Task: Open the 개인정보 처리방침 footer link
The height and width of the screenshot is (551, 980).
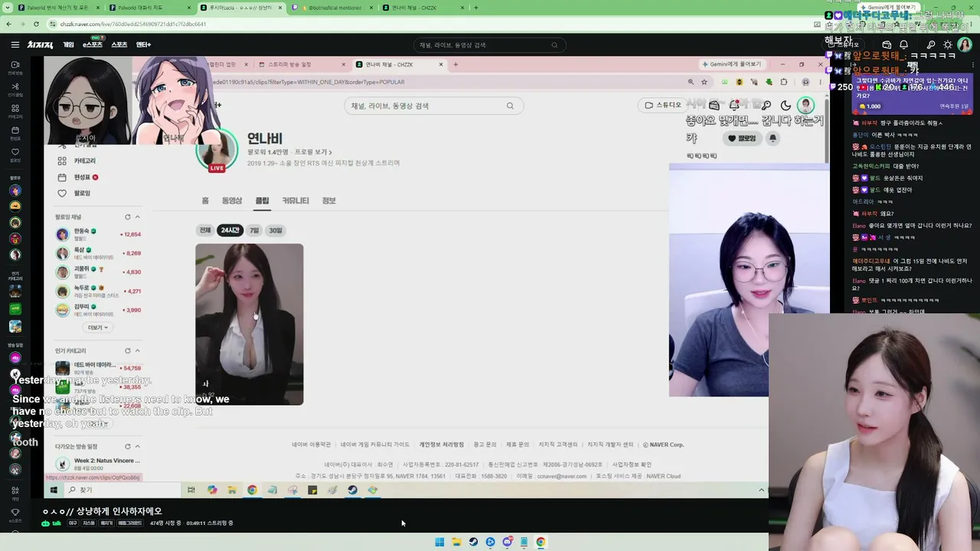Action: [x=441, y=445]
